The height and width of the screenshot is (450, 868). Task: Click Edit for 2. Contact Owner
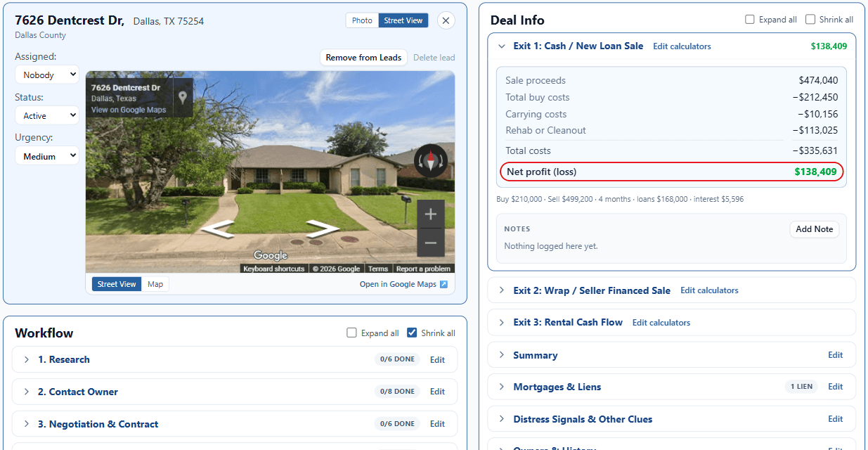437,392
